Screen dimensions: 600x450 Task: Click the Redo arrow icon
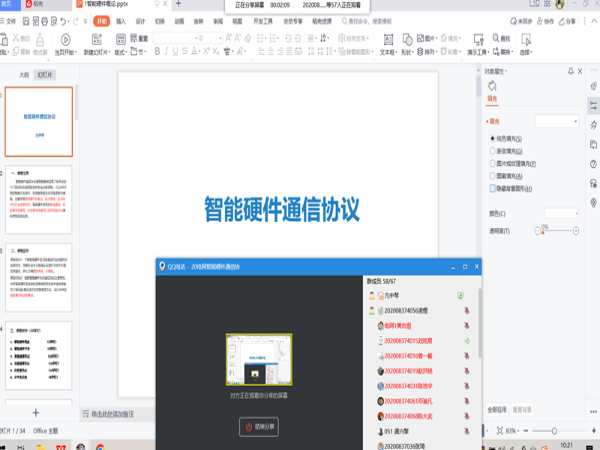point(75,21)
